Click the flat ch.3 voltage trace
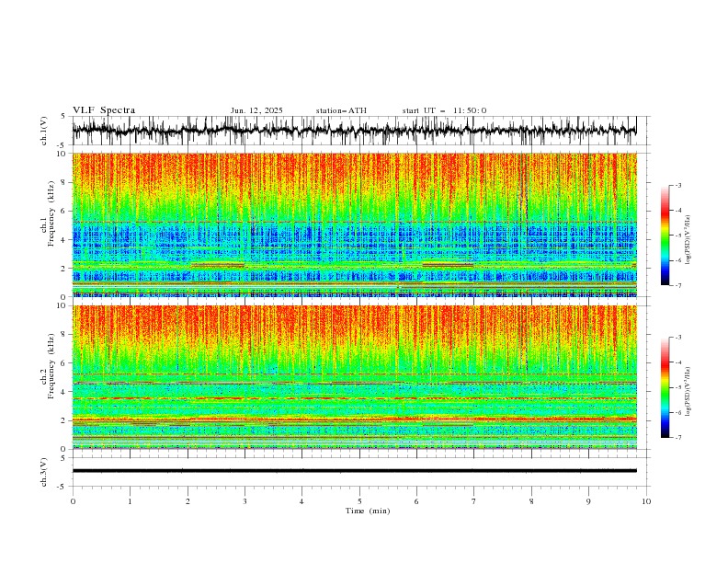Screen dimensions: 728x563 tap(355, 471)
